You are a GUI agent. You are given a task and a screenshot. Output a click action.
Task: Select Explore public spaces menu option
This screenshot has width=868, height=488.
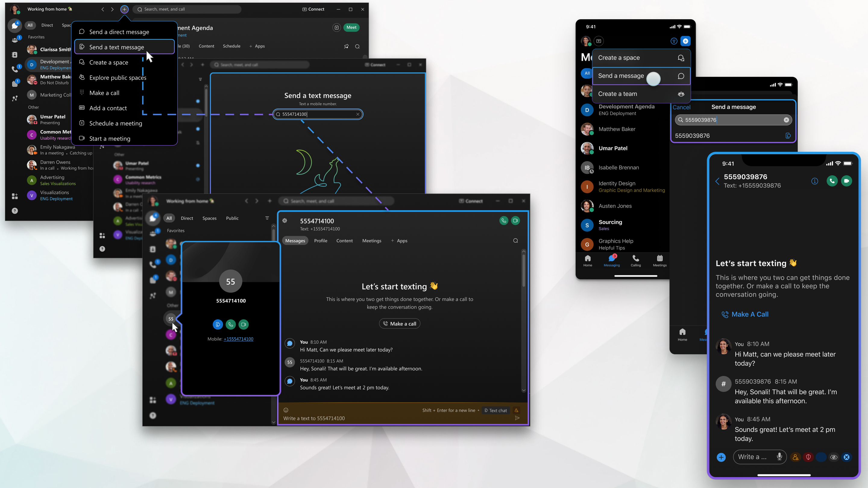click(118, 77)
